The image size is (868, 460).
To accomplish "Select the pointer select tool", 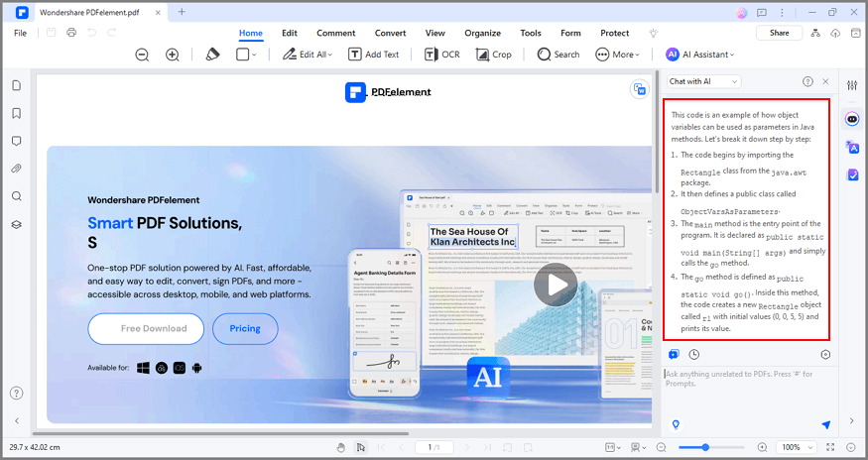I will click(361, 447).
